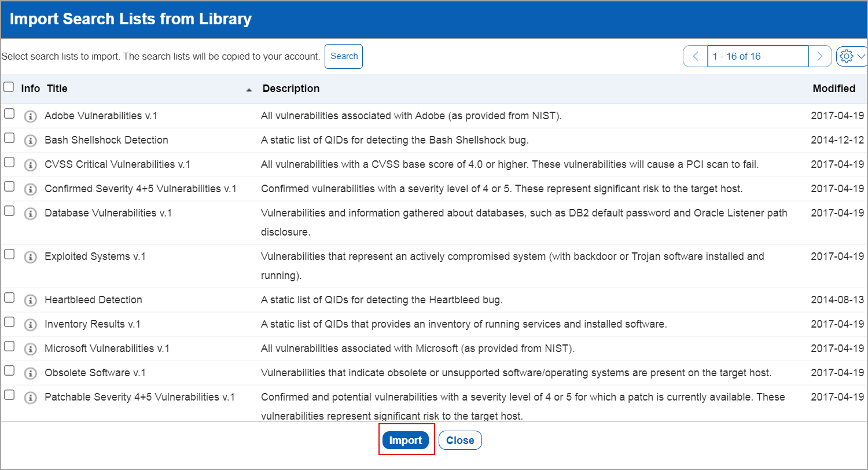Click info icon for Heartbleed Detection
The width and height of the screenshot is (868, 470).
click(30, 300)
